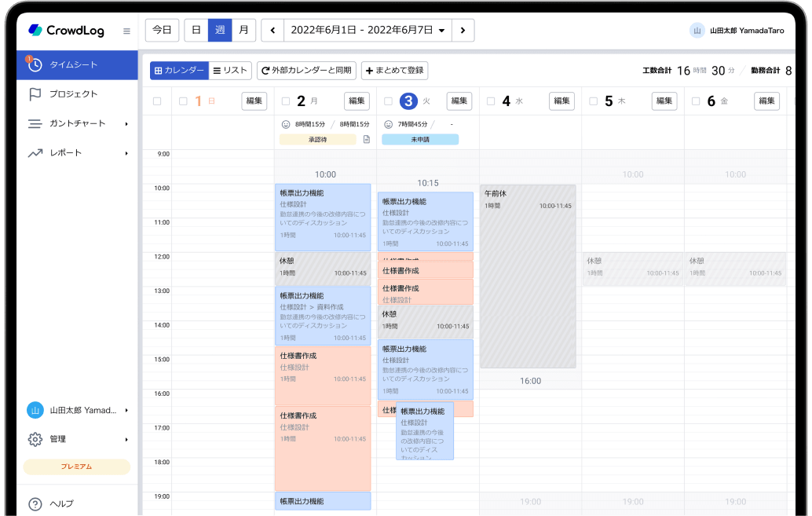Tick the checkbox for day 4 Wednesday
The width and height of the screenshot is (812, 516).
[x=491, y=101]
